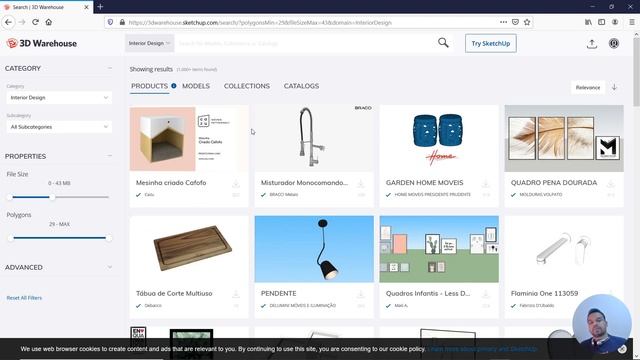Image resolution: width=640 pixels, height=360 pixels.
Task: Download the Mesinha criado Cafofo model
Action: click(x=236, y=184)
